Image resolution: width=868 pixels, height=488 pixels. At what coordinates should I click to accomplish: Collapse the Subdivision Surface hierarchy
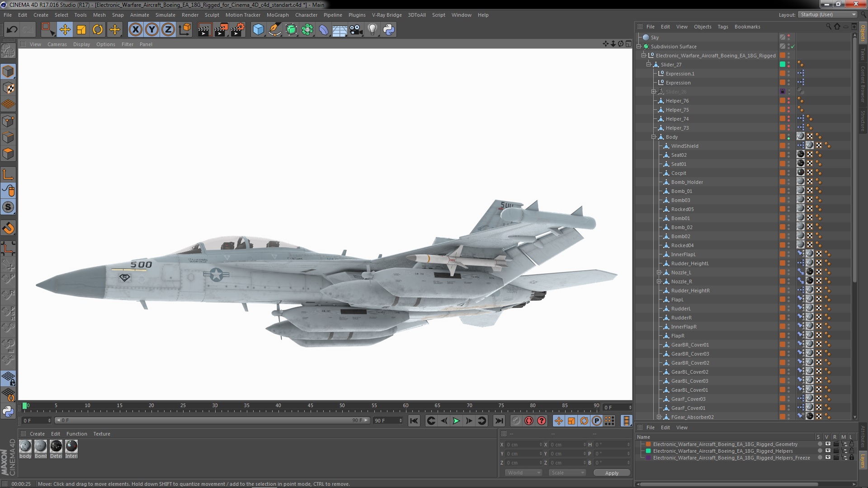click(x=639, y=47)
